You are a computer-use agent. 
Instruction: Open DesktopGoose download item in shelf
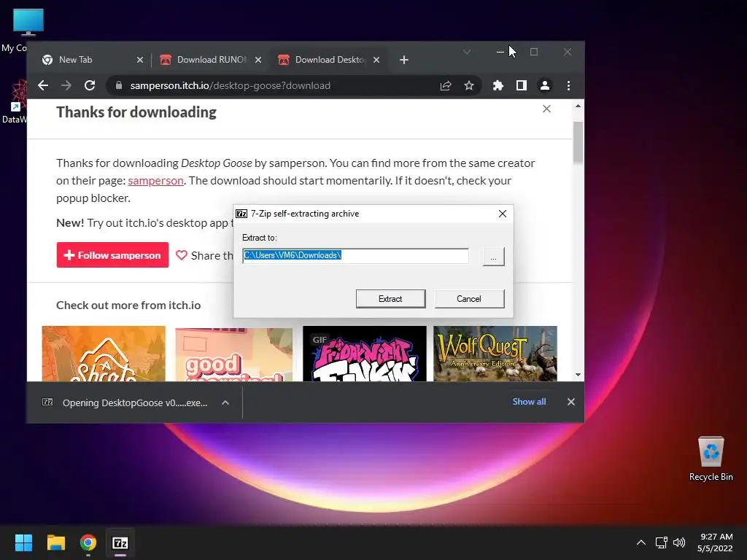[x=125, y=402]
